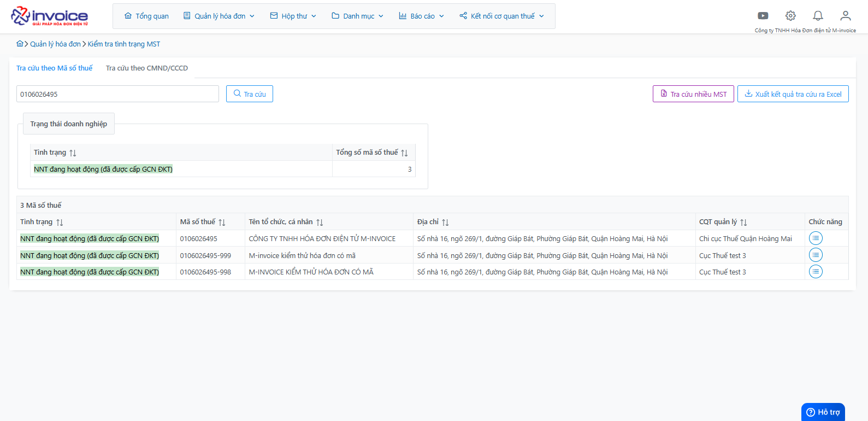Image resolution: width=868 pixels, height=421 pixels.
Task: Select the Trạng thái doanh nghiệp tab
Action: point(69,124)
